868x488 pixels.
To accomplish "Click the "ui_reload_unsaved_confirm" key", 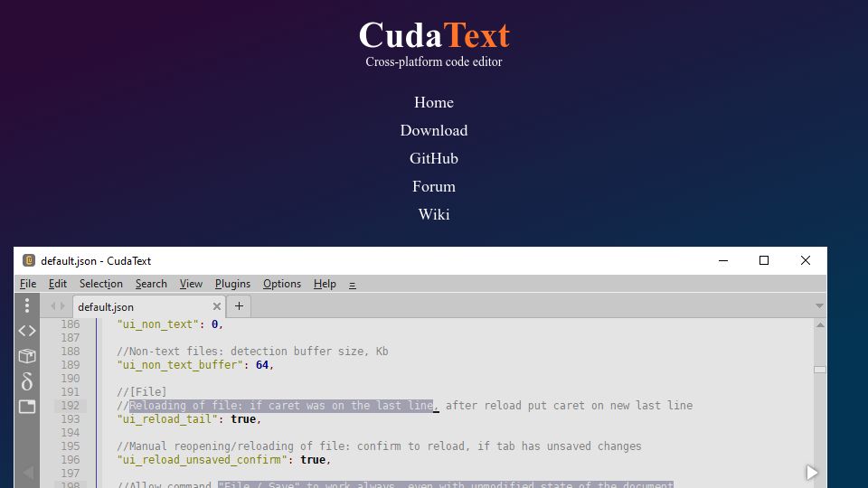I will 202,460.
